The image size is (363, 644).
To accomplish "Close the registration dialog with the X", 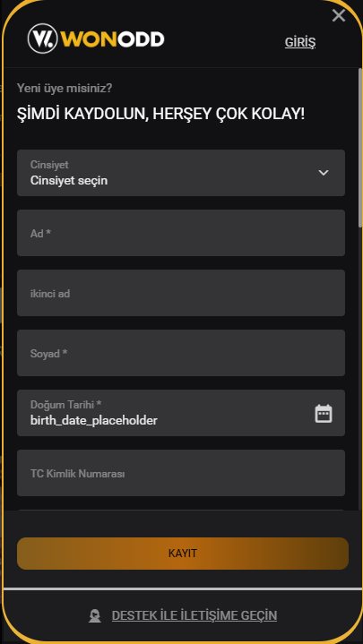I will (x=339, y=15).
